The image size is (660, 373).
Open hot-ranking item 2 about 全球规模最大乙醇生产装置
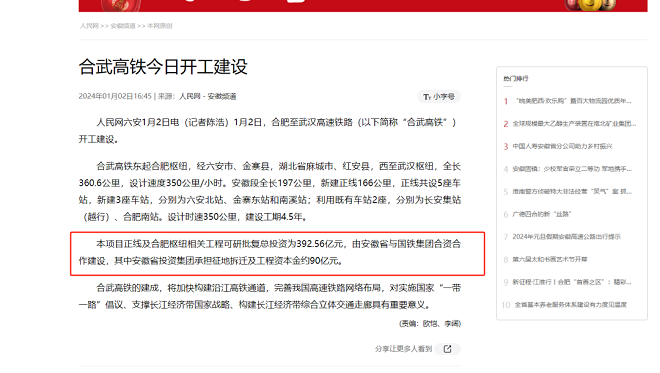(x=574, y=124)
